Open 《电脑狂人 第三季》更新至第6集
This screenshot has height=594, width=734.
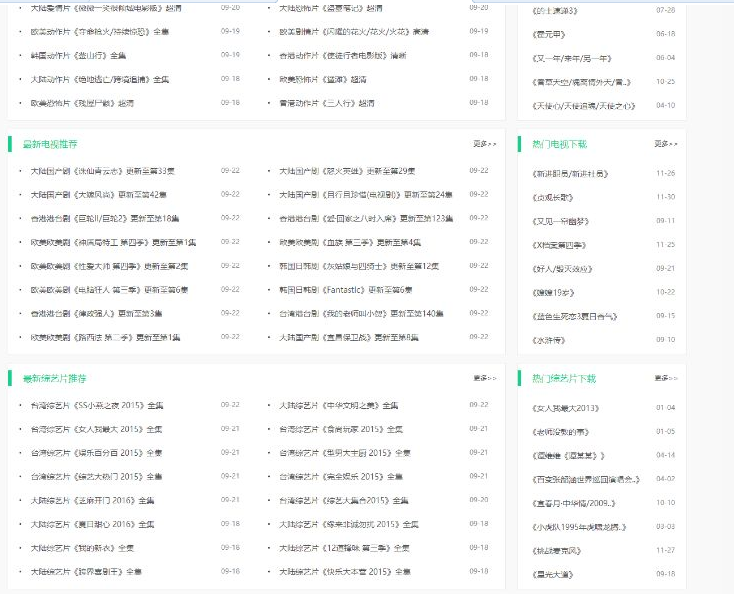click(110, 290)
